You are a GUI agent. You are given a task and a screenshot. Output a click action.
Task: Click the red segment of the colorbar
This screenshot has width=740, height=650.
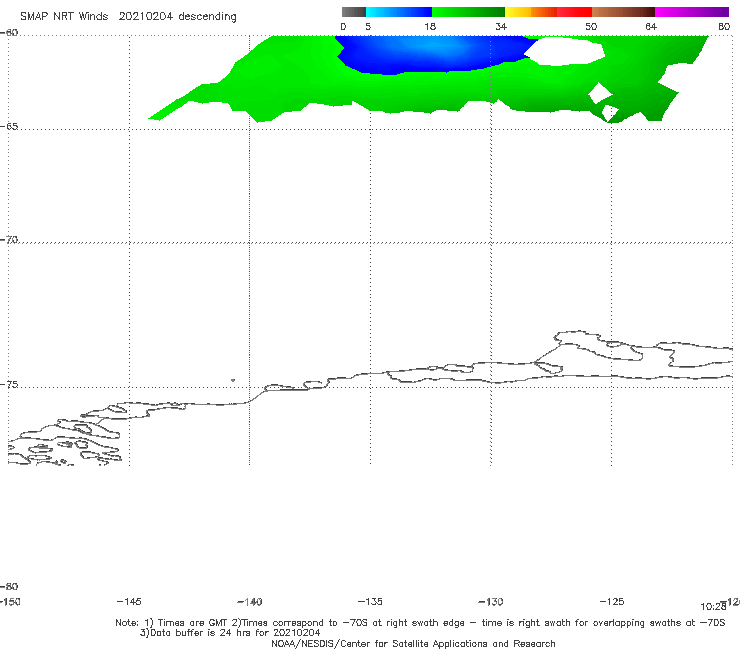point(574,12)
